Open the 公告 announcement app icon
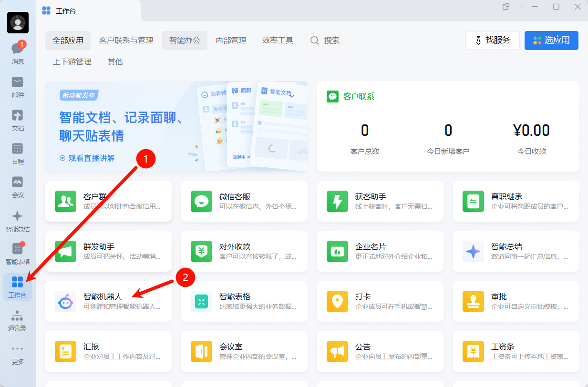This screenshot has height=387, width=588. tap(337, 352)
